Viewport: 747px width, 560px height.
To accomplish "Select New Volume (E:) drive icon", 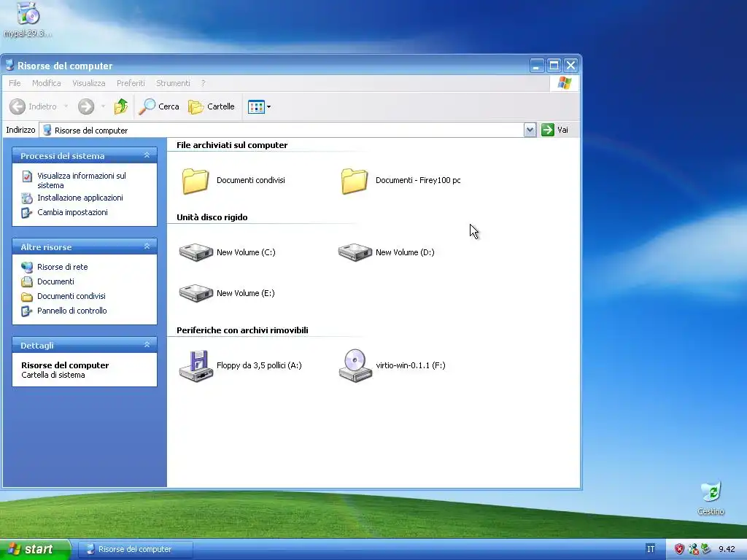I will [196, 293].
